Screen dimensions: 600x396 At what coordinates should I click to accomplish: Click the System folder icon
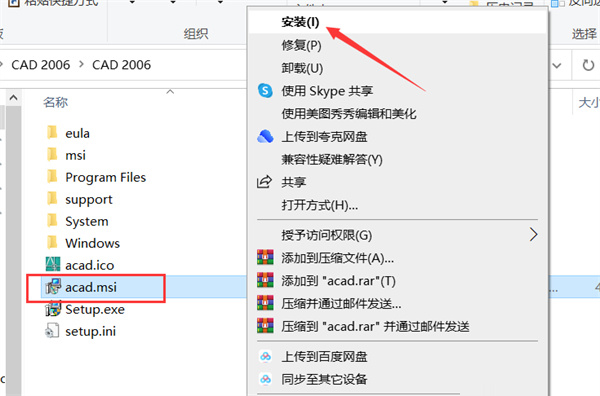coord(52,221)
